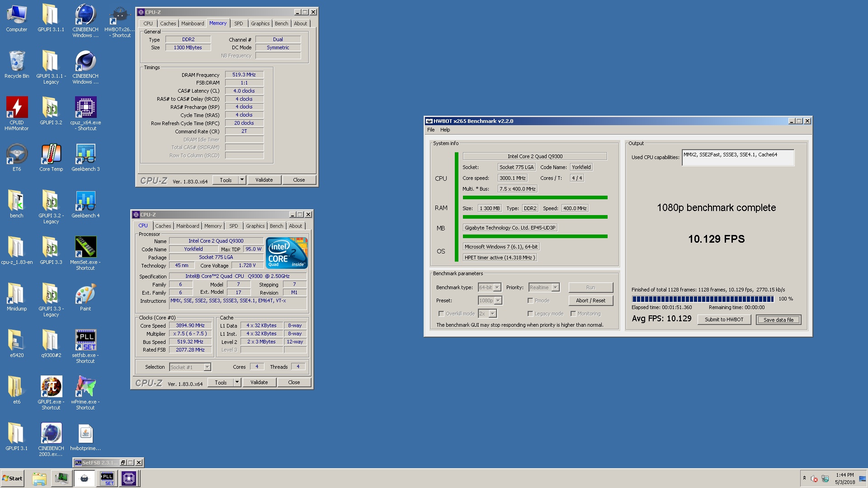Open the Minidump folder icon
The image size is (868, 488).
(x=17, y=297)
